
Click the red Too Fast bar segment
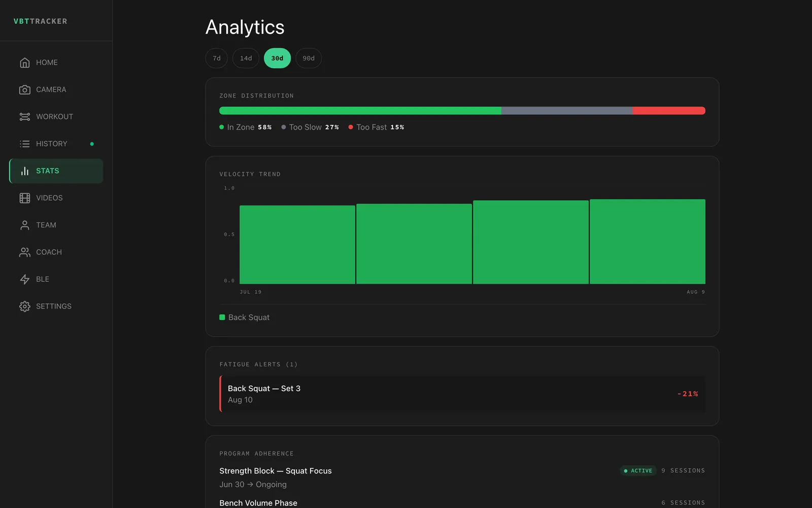click(669, 111)
